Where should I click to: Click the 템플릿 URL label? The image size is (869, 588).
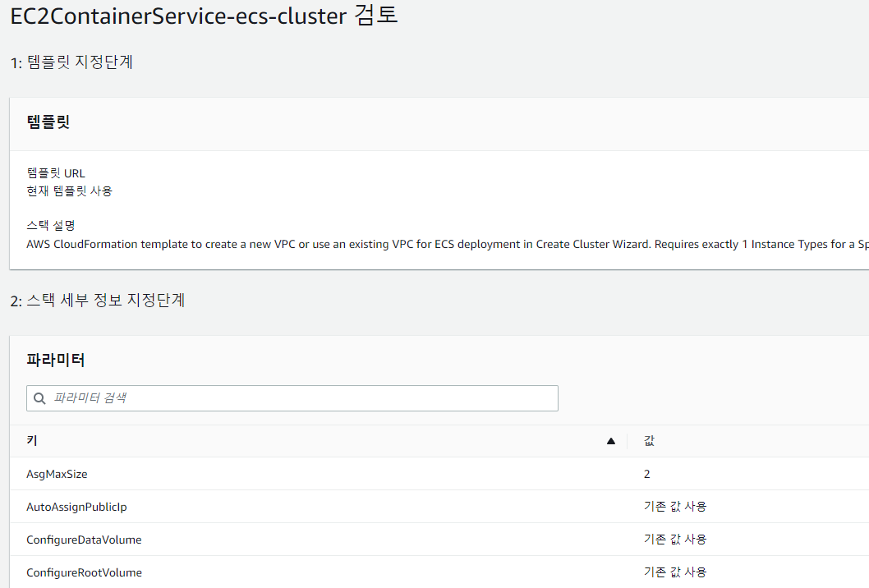[55, 173]
